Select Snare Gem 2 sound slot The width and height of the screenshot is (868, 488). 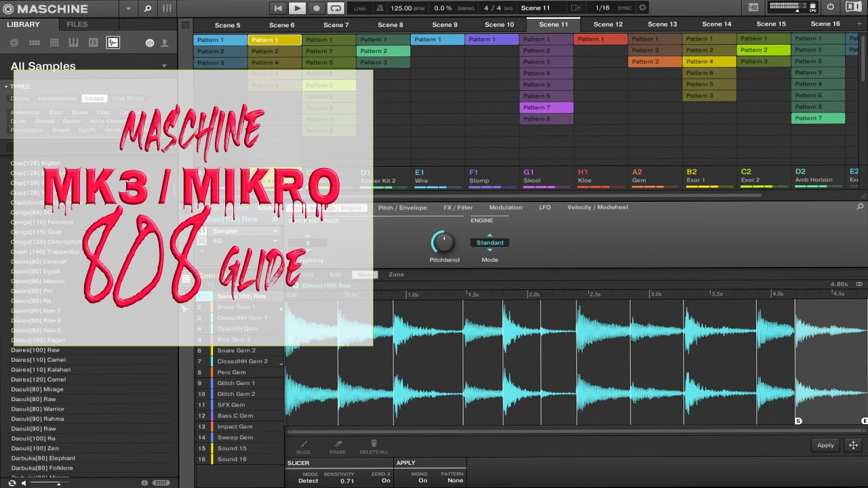pos(239,350)
